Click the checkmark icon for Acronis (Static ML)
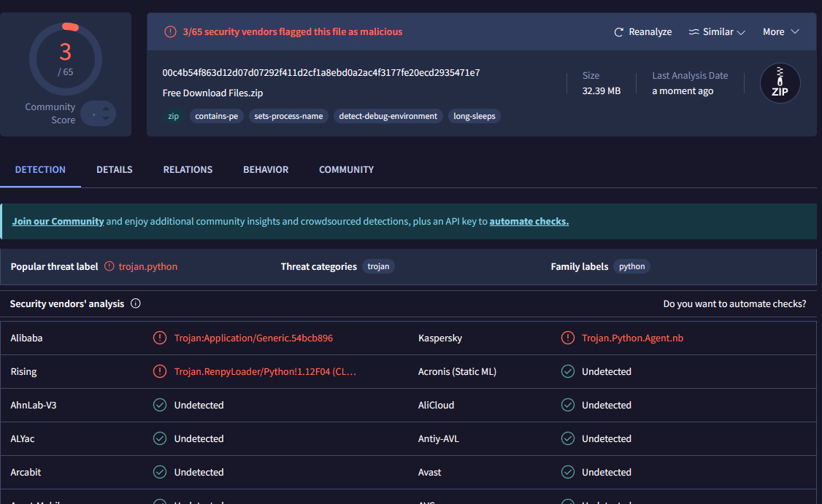 pyautogui.click(x=567, y=371)
